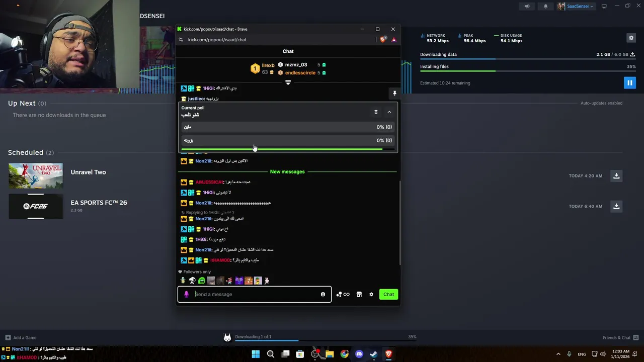Open Steam from taskbar
644x362 pixels.
coord(374,354)
